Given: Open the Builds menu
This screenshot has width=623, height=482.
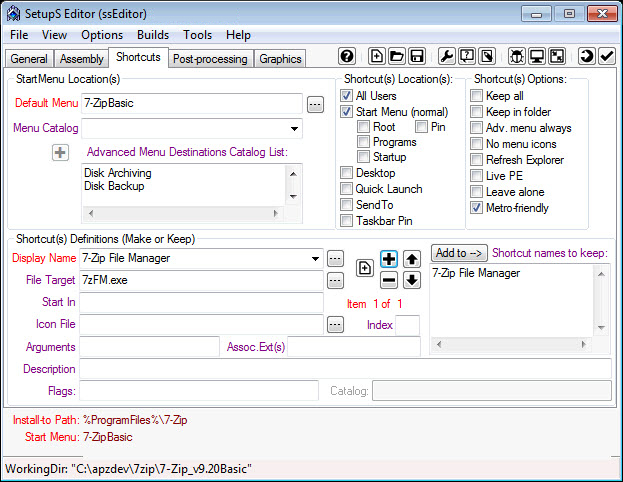Looking at the screenshot, I should click(x=153, y=35).
